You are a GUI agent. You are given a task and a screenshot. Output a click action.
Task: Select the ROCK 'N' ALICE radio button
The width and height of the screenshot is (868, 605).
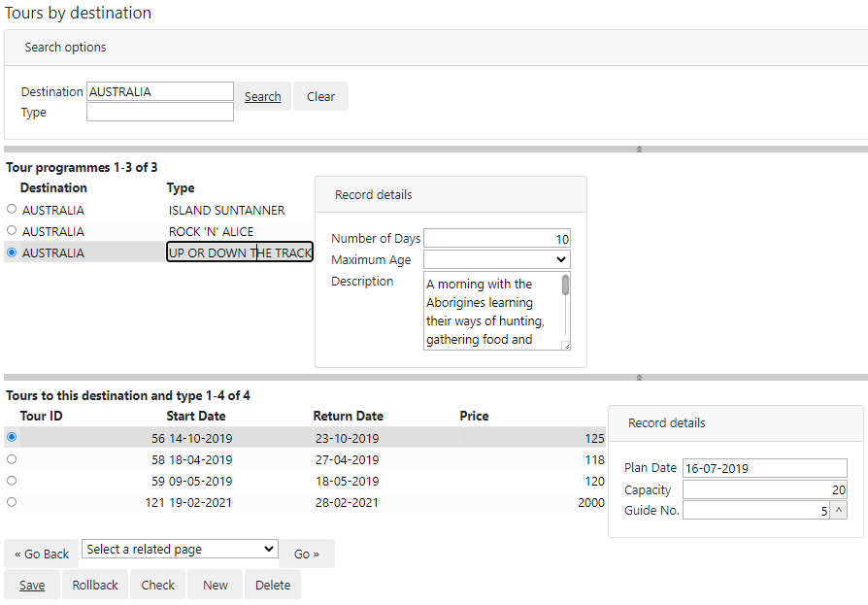tap(12, 230)
